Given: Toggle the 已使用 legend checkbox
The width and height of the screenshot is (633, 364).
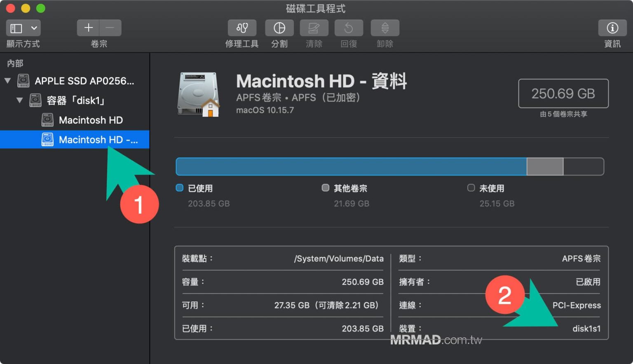Looking at the screenshot, I should point(179,188).
